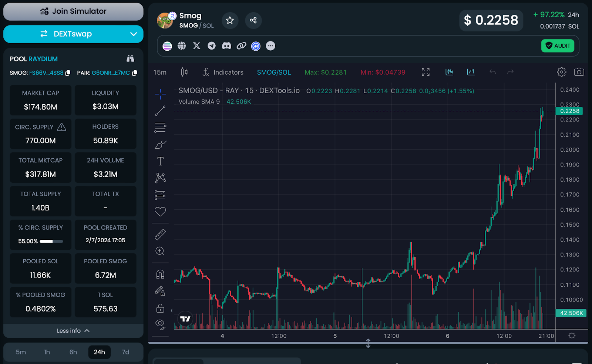Click the Volume SMA 9 indicator label
The height and width of the screenshot is (364, 592).
[x=199, y=102]
